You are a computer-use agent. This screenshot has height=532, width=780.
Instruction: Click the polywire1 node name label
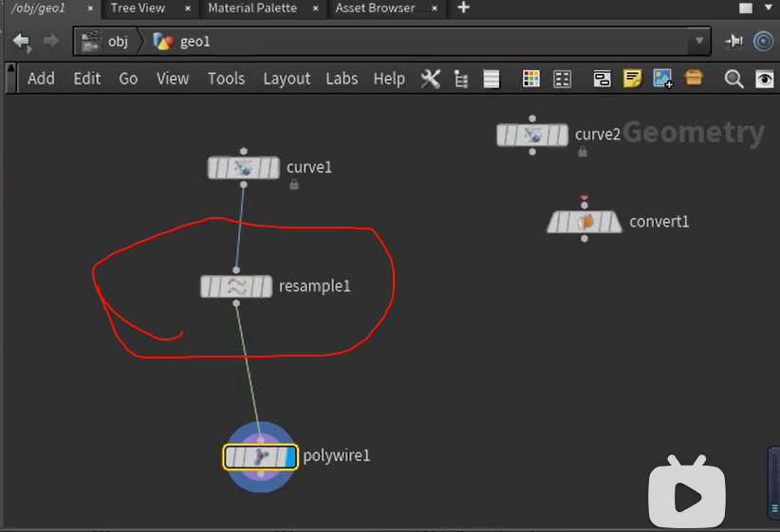point(336,455)
